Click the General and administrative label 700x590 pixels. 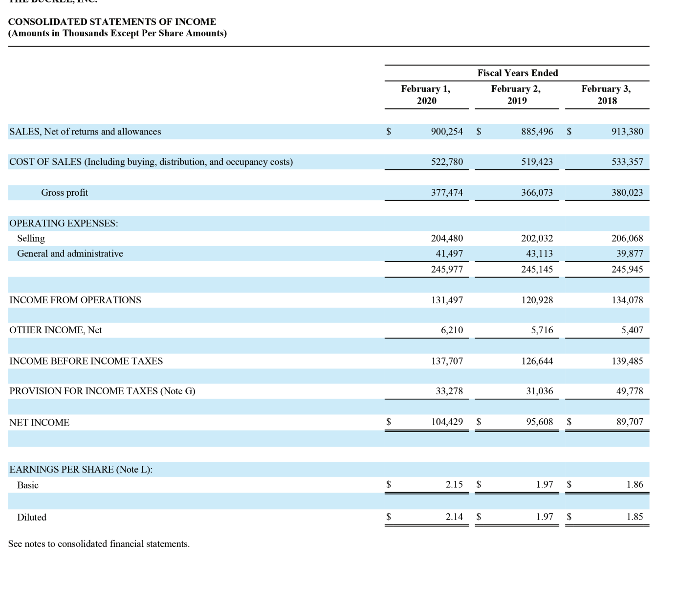coord(70,253)
